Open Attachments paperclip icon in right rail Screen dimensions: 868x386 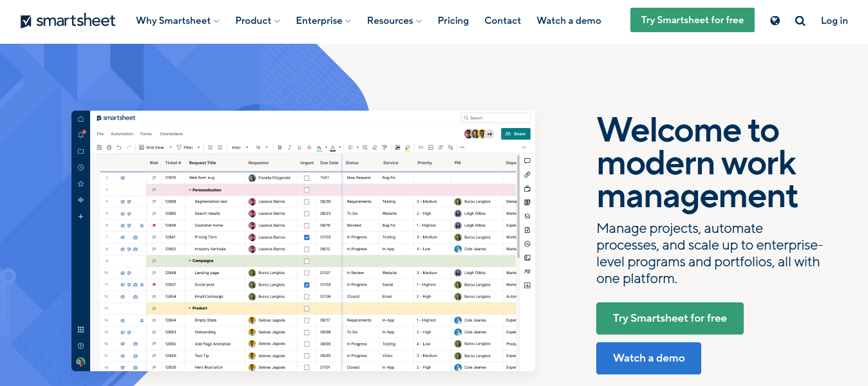click(x=527, y=175)
